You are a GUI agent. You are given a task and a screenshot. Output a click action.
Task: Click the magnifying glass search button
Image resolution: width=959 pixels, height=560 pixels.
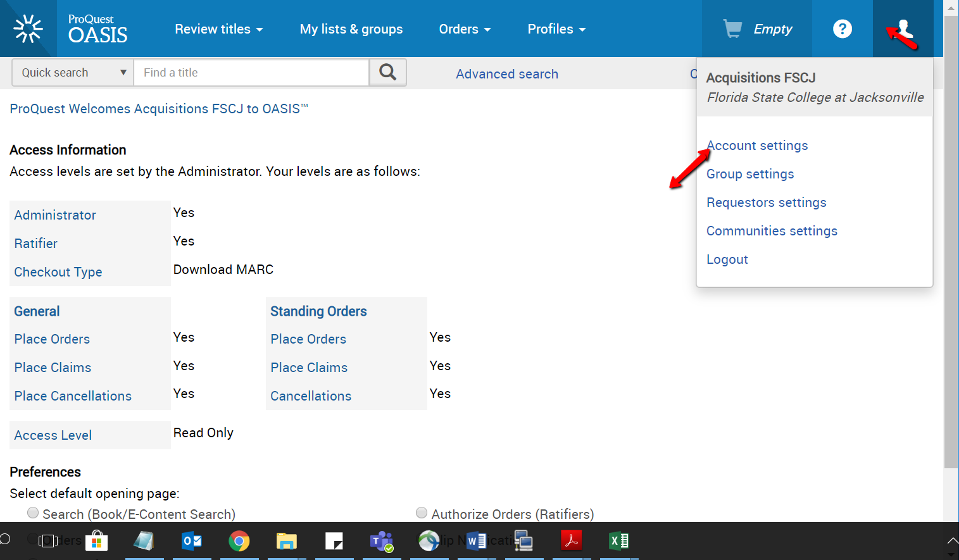[387, 72]
